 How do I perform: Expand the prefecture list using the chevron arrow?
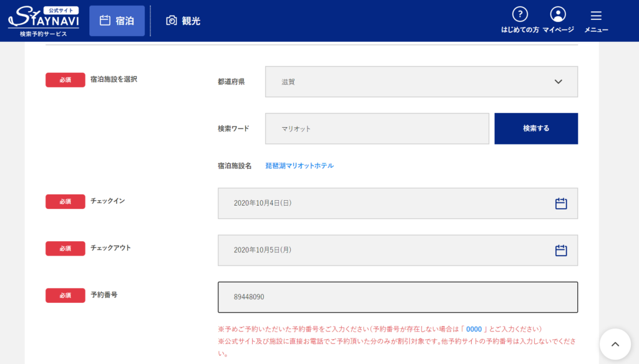559,82
